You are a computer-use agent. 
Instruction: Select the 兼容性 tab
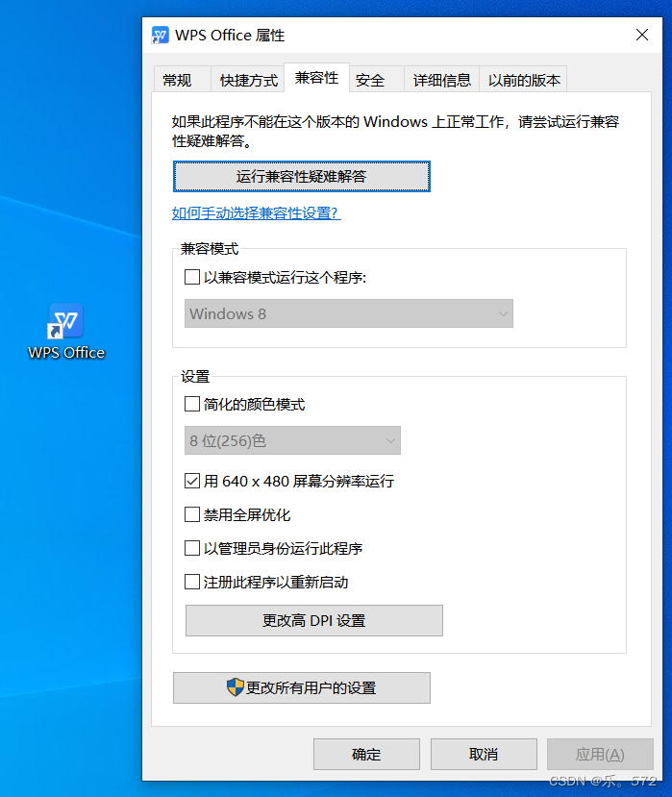click(316, 78)
